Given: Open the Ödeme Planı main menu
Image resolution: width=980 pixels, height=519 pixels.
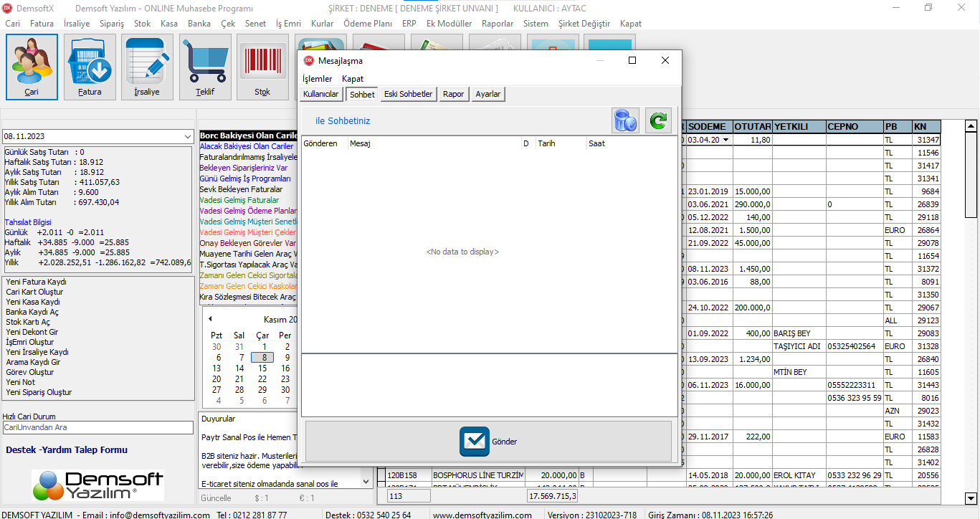Looking at the screenshot, I should click(x=368, y=24).
